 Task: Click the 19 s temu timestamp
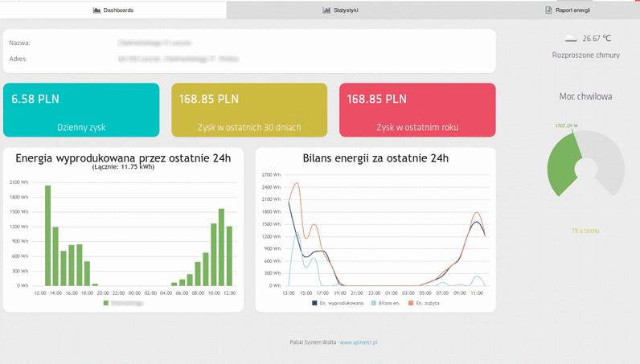click(x=585, y=231)
